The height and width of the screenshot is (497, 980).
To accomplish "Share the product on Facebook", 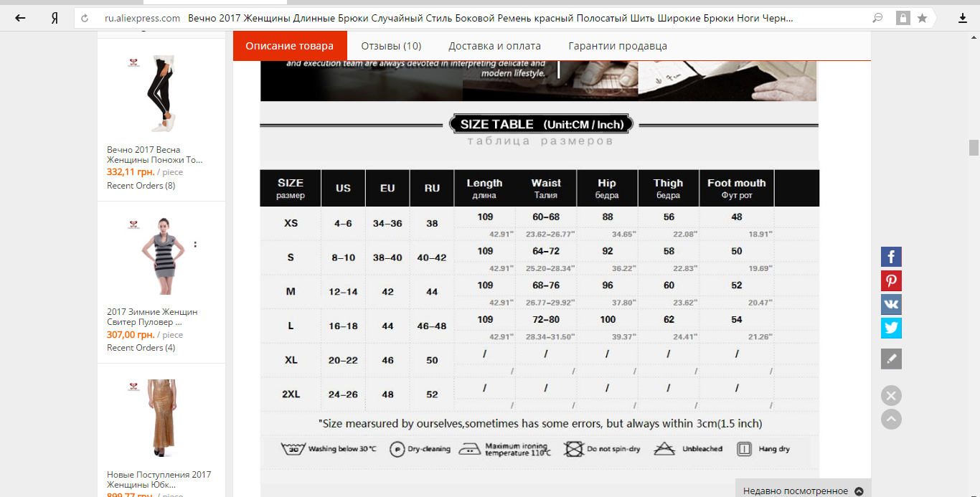I will point(891,257).
